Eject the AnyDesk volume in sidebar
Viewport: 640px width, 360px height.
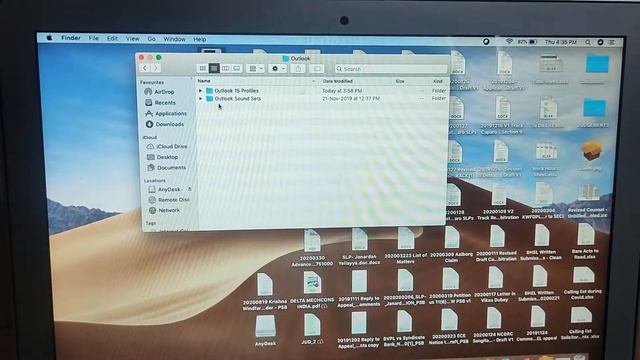tap(189, 189)
